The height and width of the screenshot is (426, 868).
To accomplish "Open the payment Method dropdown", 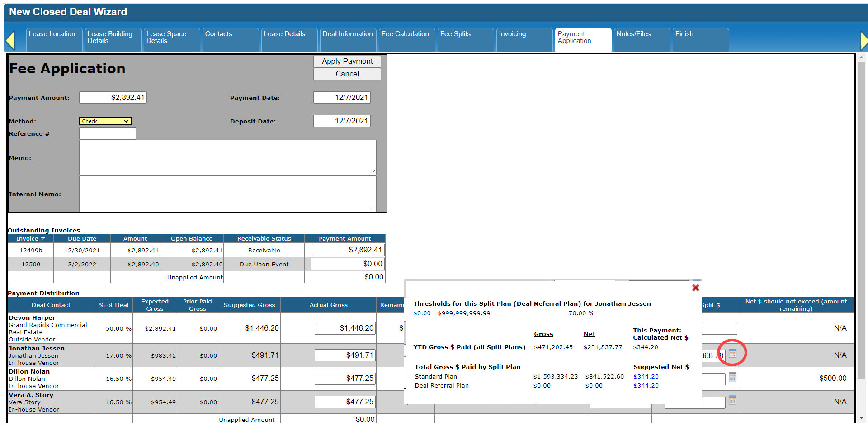I will tap(105, 121).
